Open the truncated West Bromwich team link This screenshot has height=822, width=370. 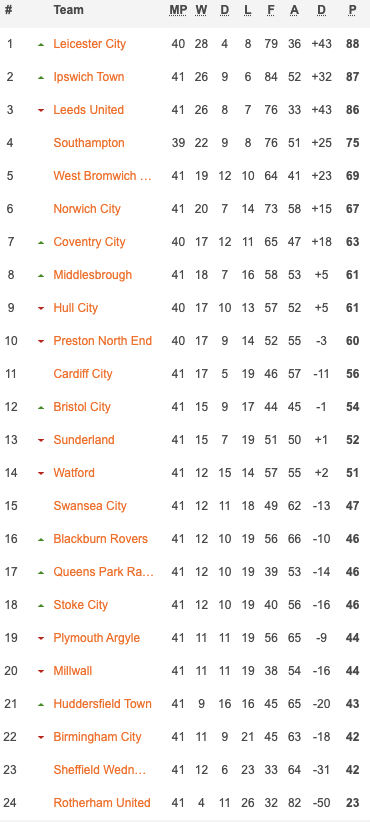(102, 176)
